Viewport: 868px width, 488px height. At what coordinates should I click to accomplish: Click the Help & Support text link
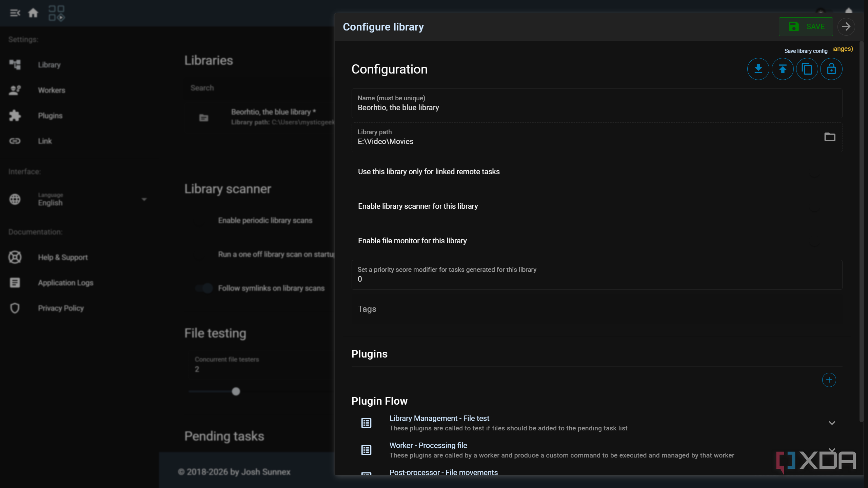(x=63, y=257)
